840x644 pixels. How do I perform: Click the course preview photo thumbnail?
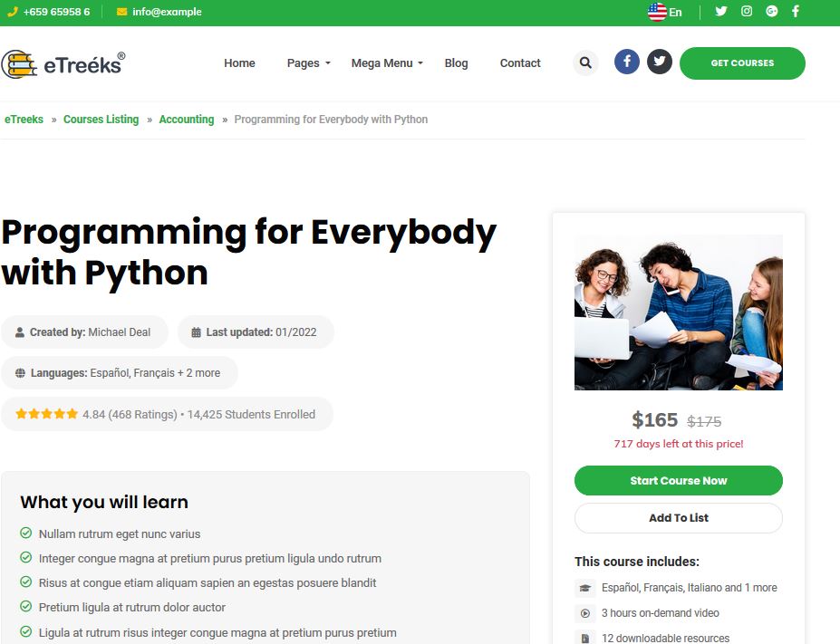click(678, 312)
